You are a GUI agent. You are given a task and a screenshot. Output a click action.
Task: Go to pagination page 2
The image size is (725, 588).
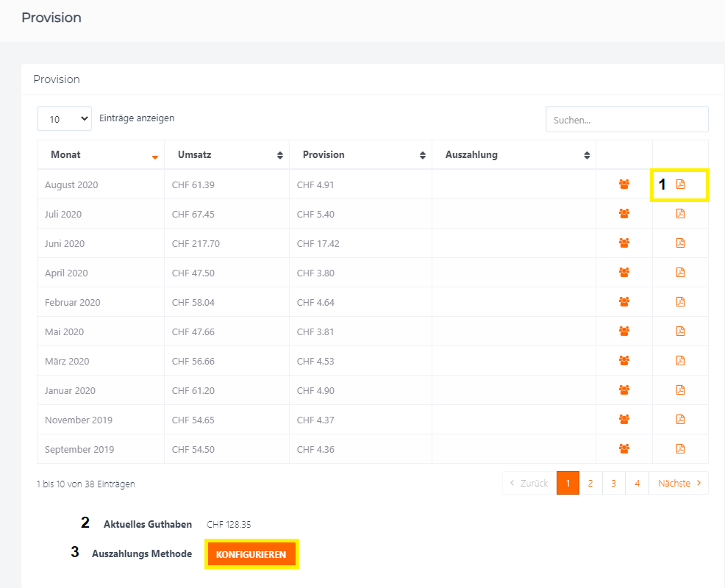click(590, 483)
